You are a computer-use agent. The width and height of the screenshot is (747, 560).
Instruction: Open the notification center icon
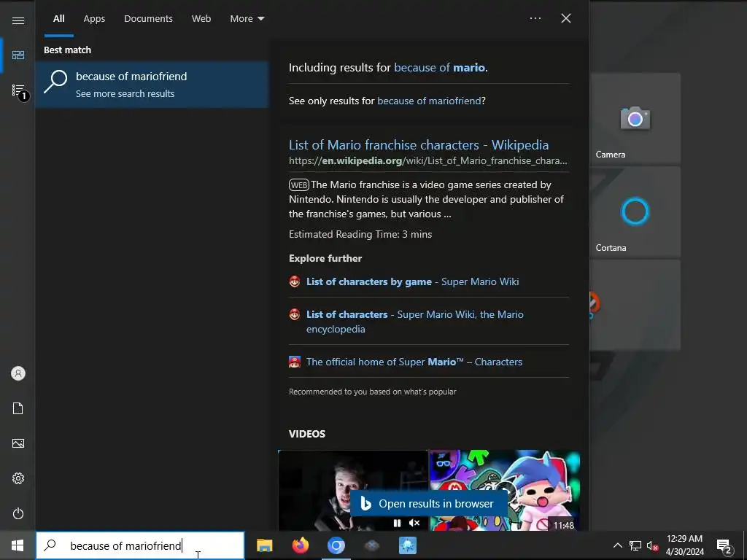click(724, 546)
